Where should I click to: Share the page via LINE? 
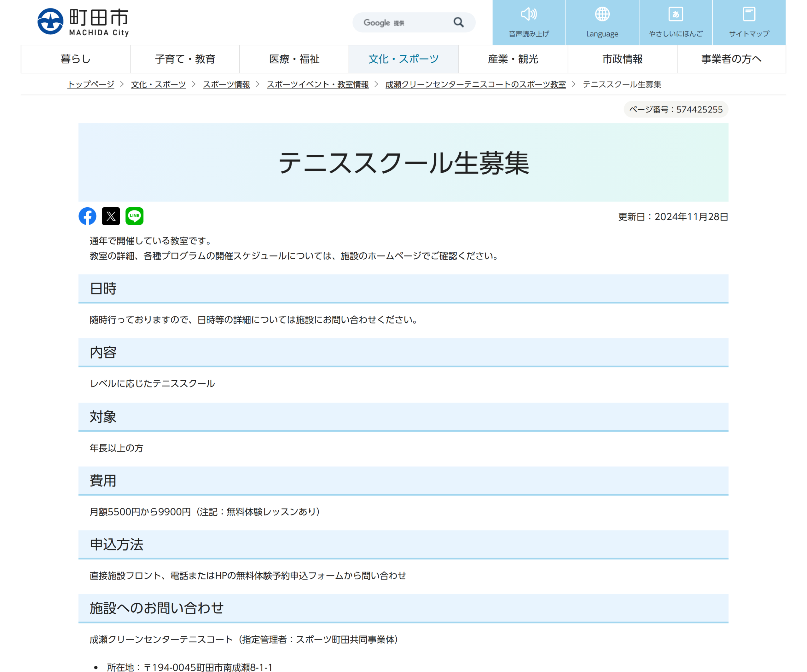coord(134,216)
